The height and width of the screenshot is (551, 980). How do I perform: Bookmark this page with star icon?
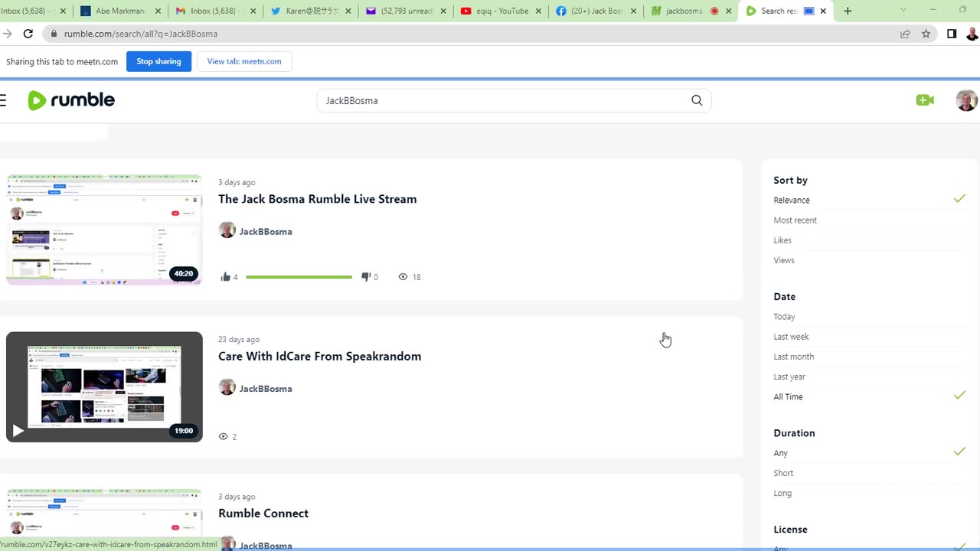[x=926, y=34]
